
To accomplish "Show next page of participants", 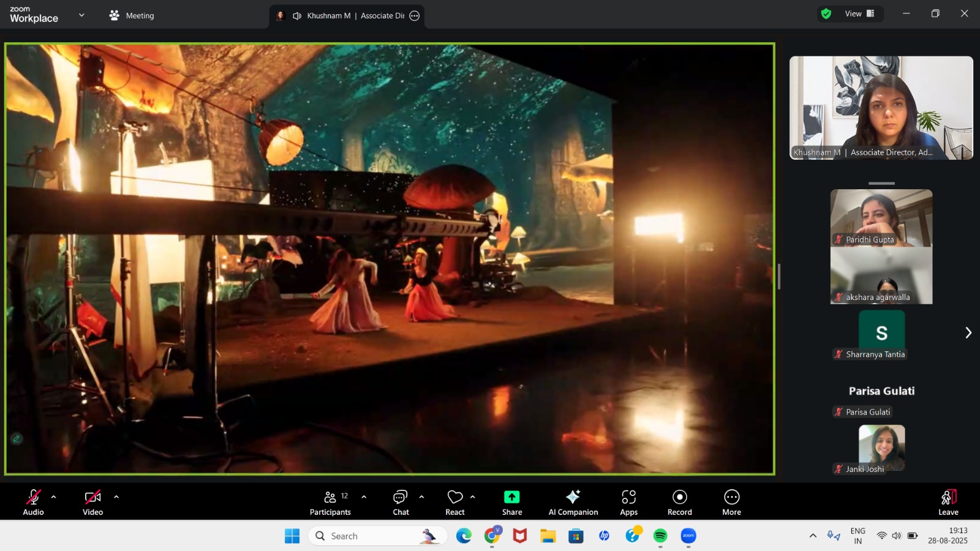I will pyautogui.click(x=968, y=332).
